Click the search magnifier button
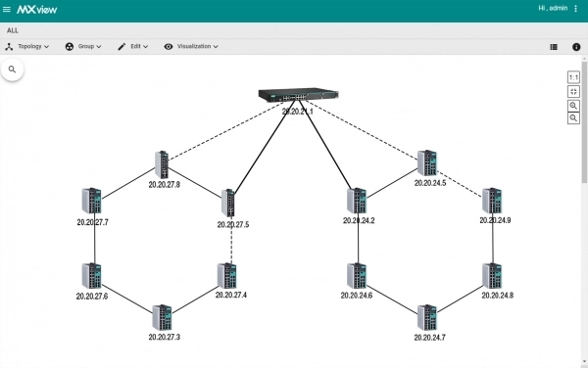Image resolution: width=588 pixels, height=368 pixels. [13, 69]
